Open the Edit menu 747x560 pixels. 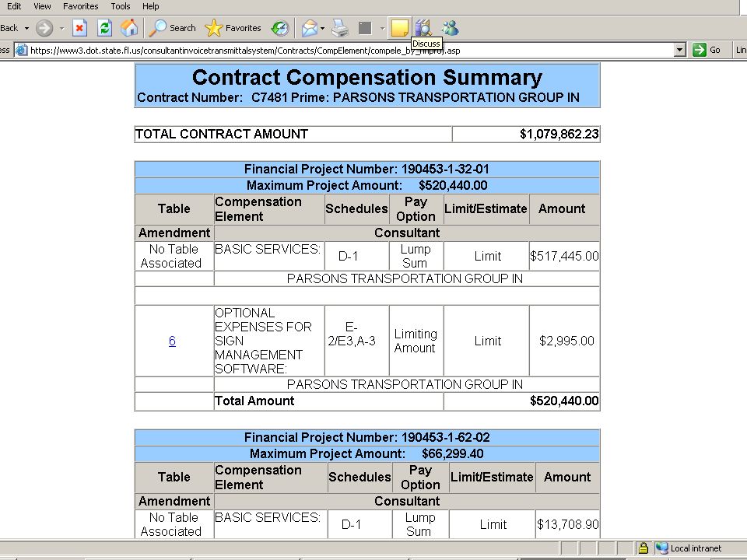click(14, 6)
